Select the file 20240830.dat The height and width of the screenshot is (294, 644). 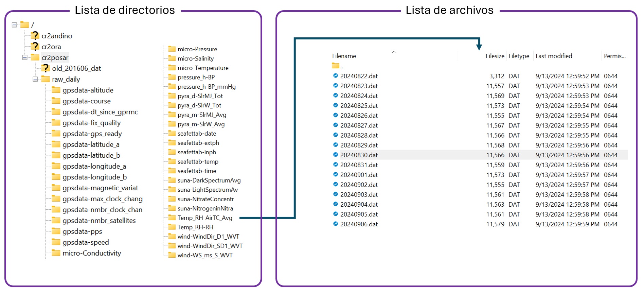pos(359,155)
